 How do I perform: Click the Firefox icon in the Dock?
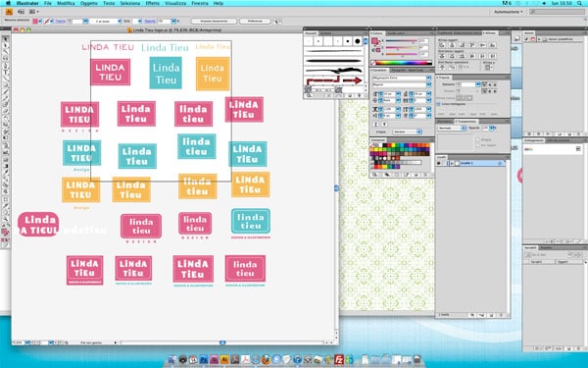point(266,359)
